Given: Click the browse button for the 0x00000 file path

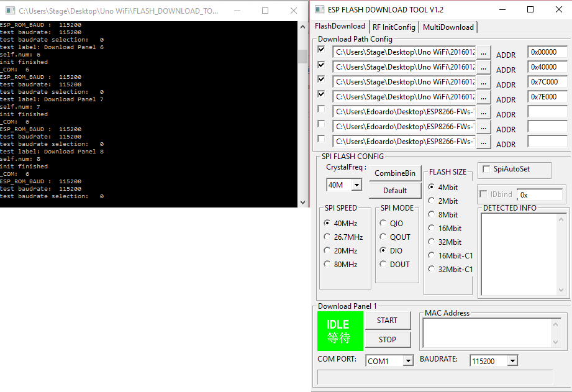Looking at the screenshot, I should pyautogui.click(x=483, y=53).
